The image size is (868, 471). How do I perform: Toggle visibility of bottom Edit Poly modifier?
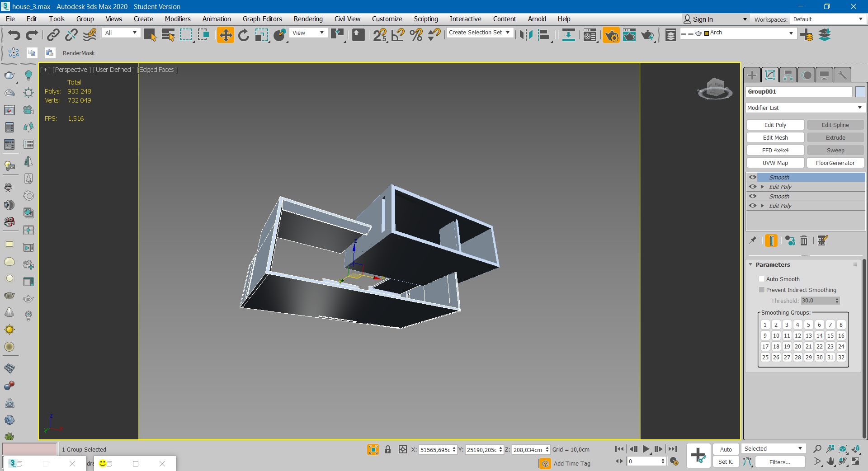tap(753, 206)
